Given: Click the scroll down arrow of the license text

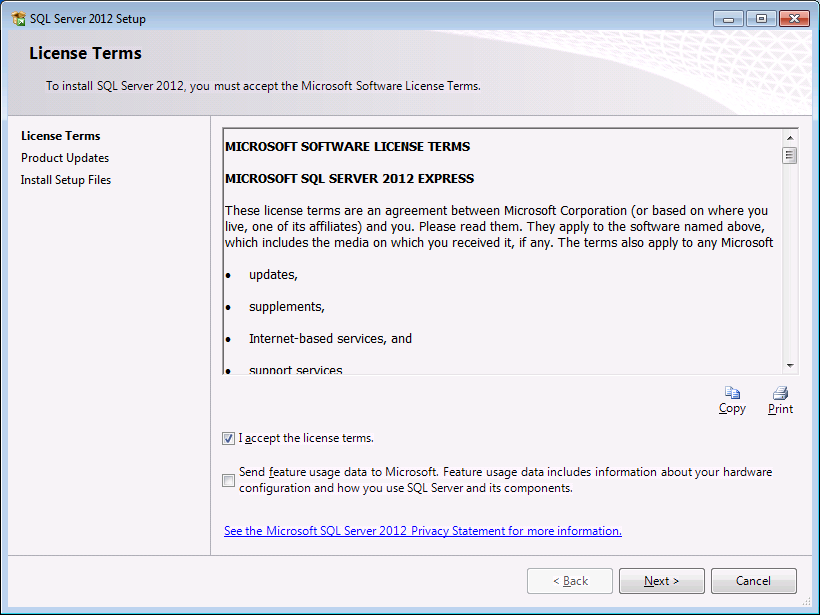Looking at the screenshot, I should coord(790,366).
